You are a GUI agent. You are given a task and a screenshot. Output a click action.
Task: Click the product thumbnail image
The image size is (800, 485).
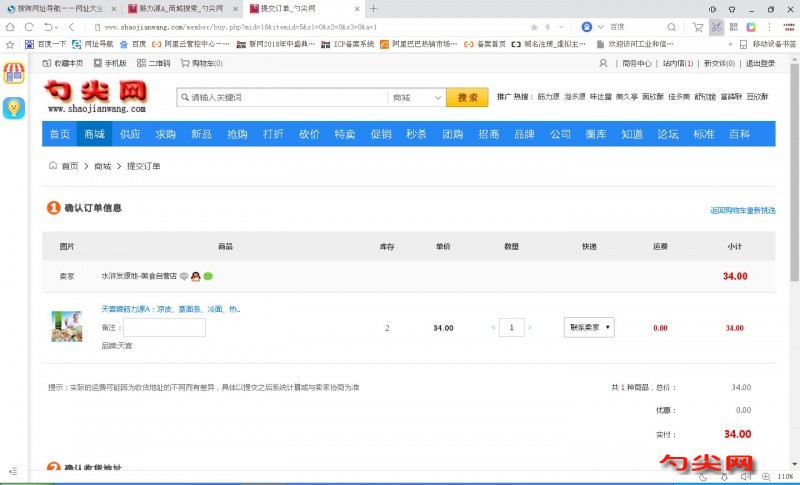point(67,326)
